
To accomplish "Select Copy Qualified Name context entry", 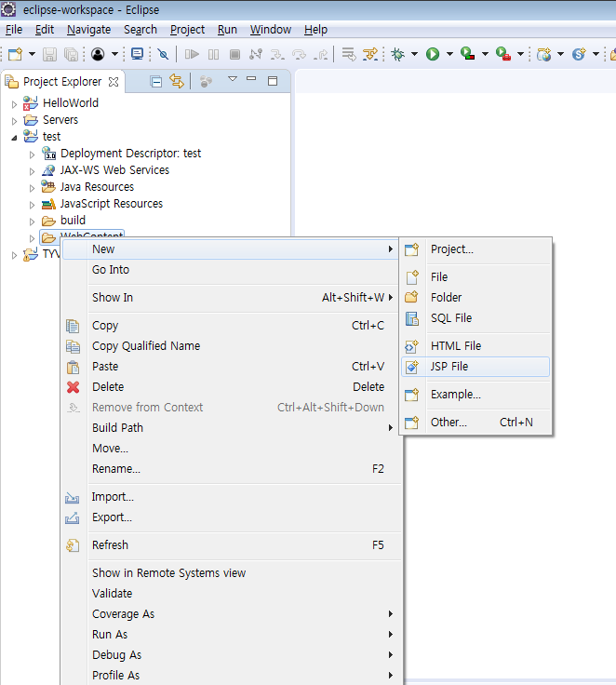I will click(231, 346).
